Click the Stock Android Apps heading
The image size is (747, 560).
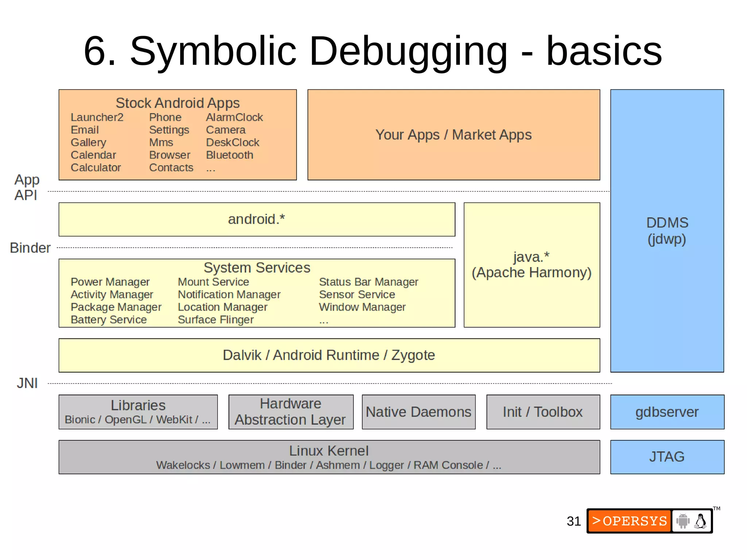pos(178,103)
